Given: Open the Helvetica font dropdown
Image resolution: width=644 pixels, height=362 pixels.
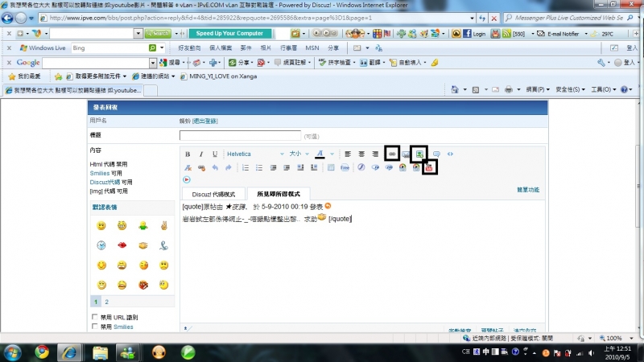Looking at the screenshot, I should (x=255, y=154).
